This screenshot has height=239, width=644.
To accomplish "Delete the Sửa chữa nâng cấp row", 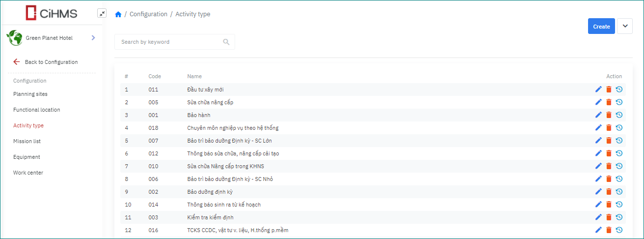I will tap(609, 102).
